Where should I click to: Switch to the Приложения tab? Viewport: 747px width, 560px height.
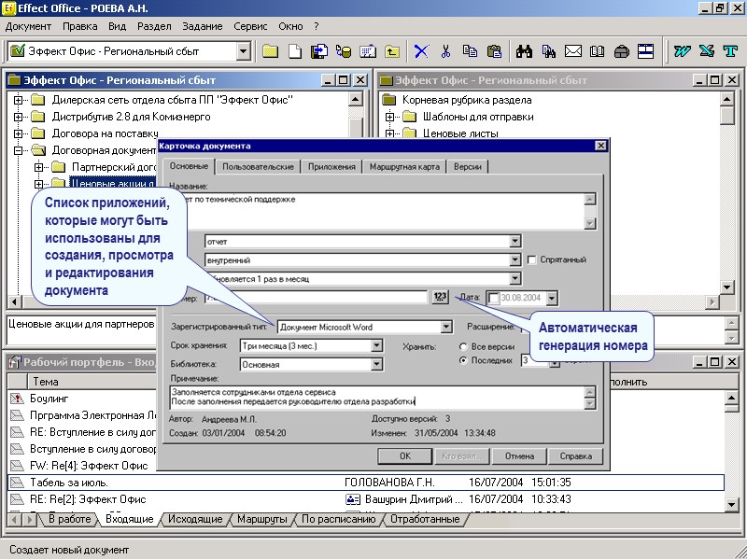[x=331, y=167]
